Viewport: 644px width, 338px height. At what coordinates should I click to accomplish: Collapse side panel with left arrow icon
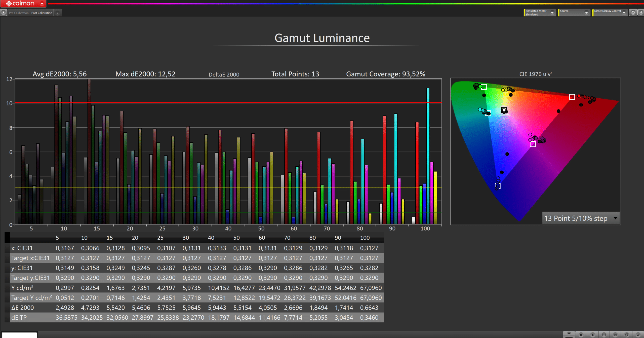(x=641, y=12)
